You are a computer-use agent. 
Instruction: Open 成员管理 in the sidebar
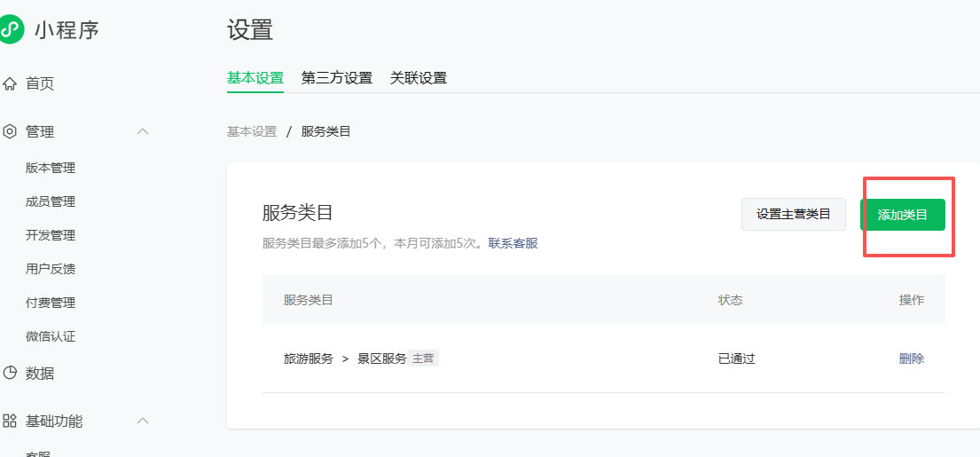tap(51, 202)
